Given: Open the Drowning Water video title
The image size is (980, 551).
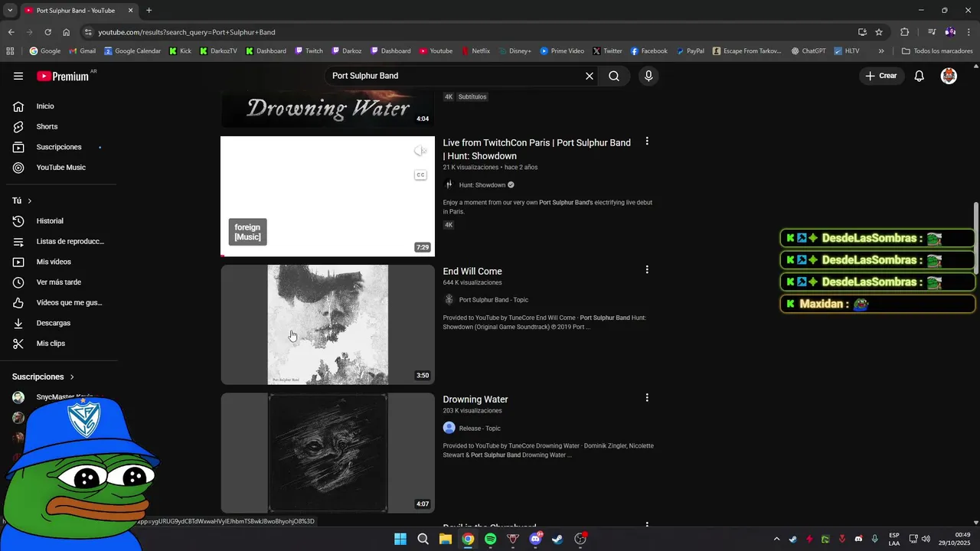Looking at the screenshot, I should point(475,399).
